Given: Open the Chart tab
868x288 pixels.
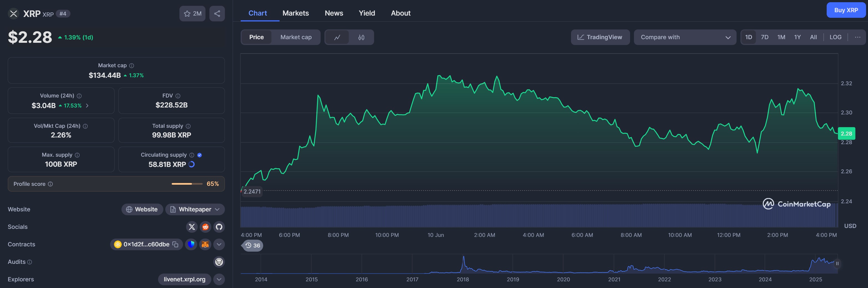Looking at the screenshot, I should 257,13.
